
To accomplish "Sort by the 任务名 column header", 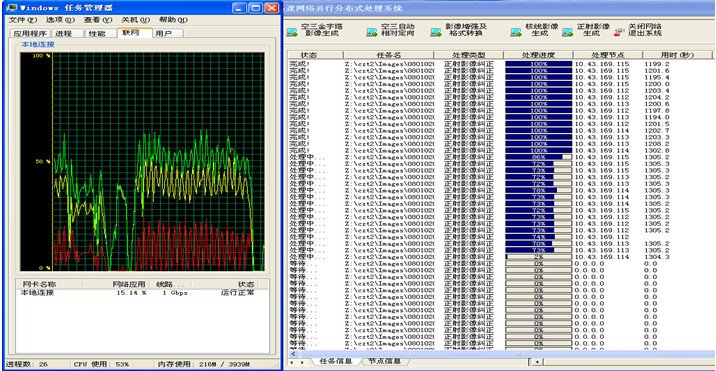I will [389, 55].
